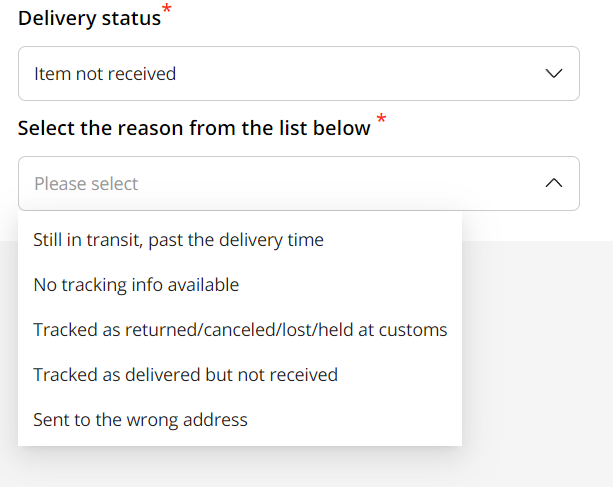This screenshot has width=613, height=487.
Task: Select "No tracking info available" option
Action: click(136, 285)
